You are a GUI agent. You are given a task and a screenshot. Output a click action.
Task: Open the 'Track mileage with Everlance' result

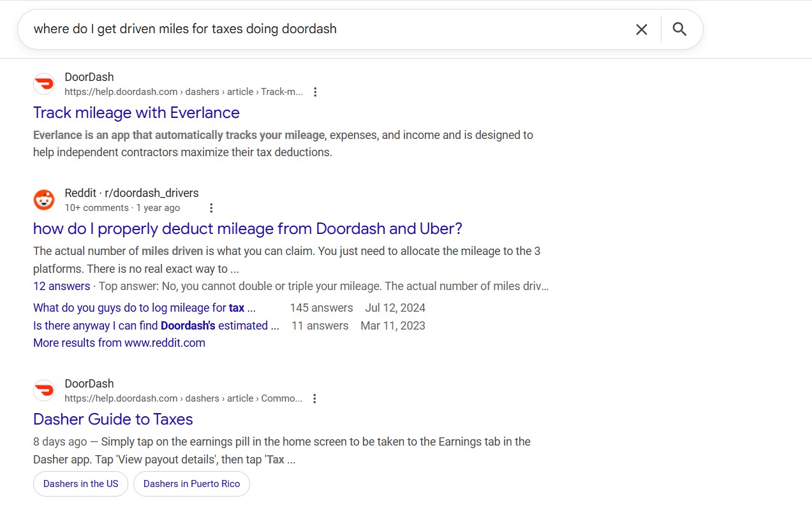pos(137,113)
